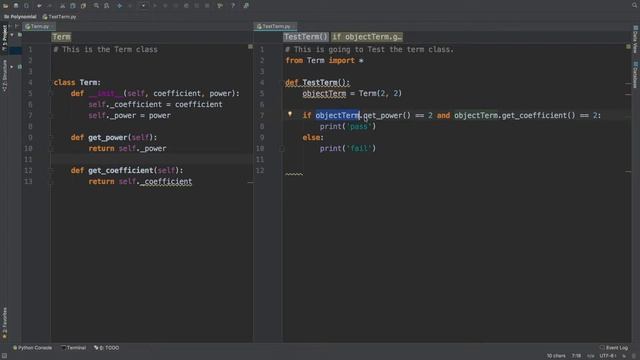Close the TestTerm.py editor tab

click(294, 27)
